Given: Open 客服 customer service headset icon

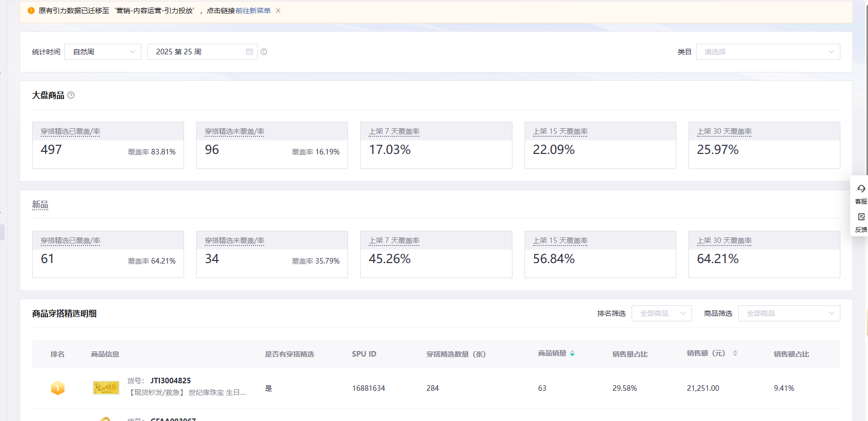Looking at the screenshot, I should click(861, 189).
